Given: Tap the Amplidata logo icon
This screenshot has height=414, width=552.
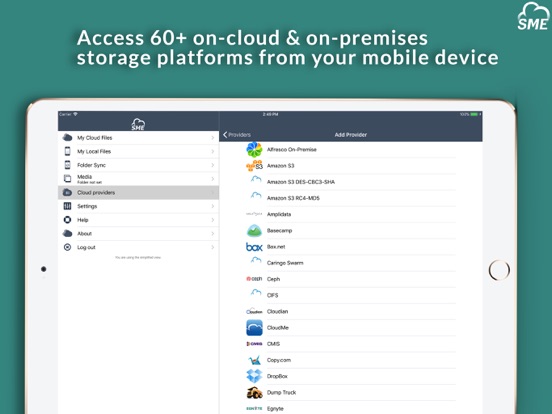Looking at the screenshot, I should pyautogui.click(x=254, y=214).
